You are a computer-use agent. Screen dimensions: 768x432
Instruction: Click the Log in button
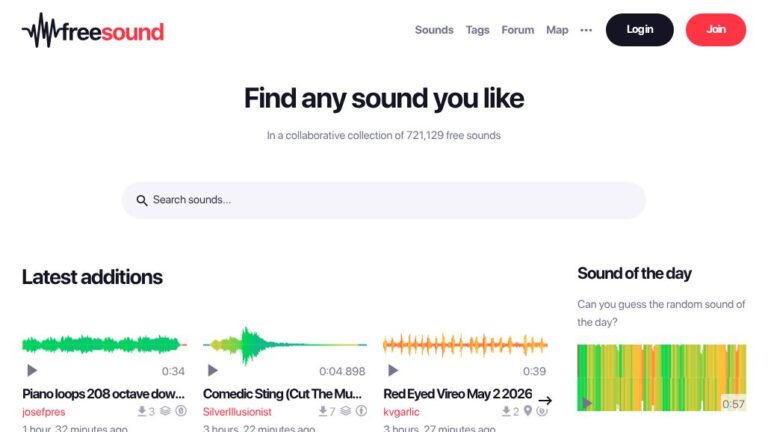(640, 30)
